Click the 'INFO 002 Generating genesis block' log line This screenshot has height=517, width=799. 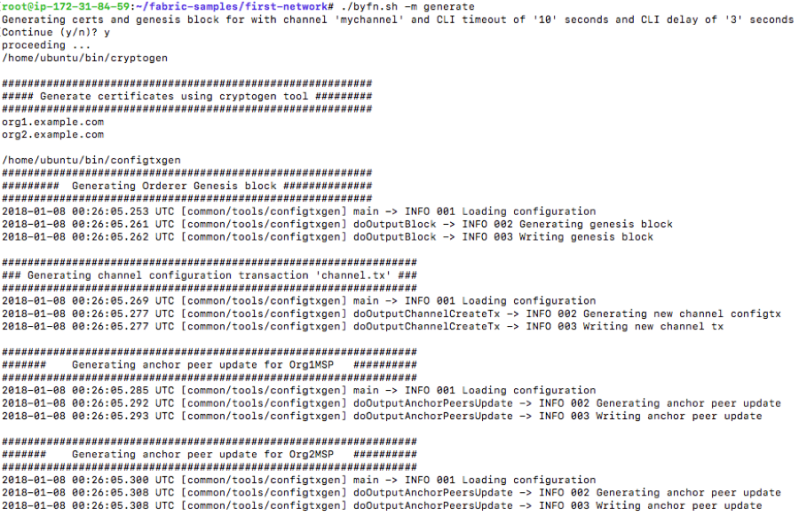click(x=337, y=224)
